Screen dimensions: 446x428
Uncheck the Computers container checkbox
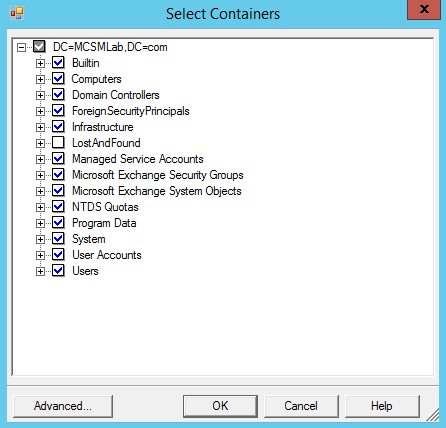(x=58, y=78)
